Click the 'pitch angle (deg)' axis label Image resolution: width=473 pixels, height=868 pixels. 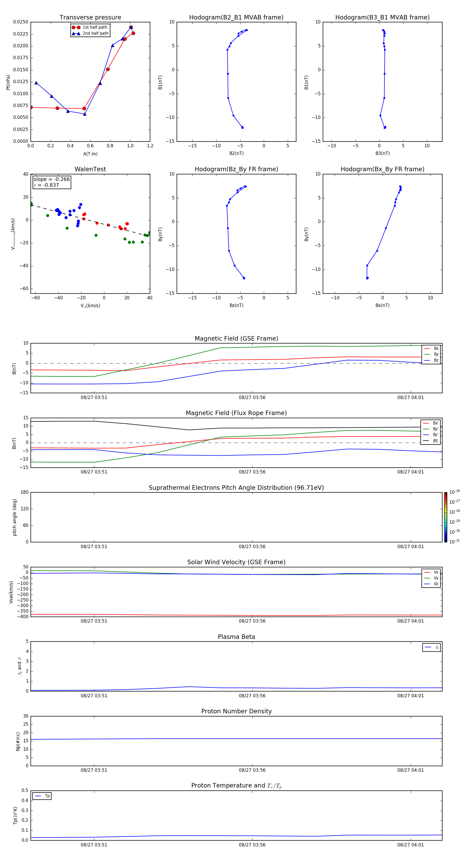pos(14,517)
